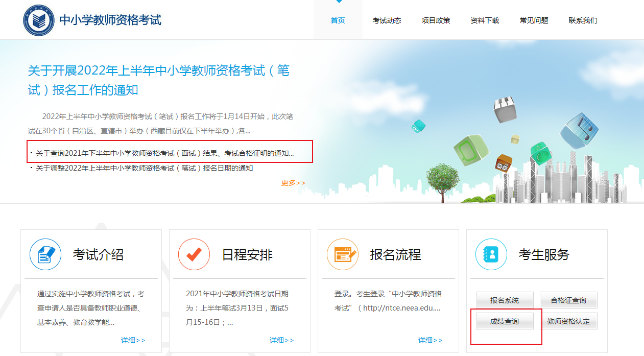Screen dimensions: 644x356
Task: Open the 常见问题 menu item
Action: point(534,20)
